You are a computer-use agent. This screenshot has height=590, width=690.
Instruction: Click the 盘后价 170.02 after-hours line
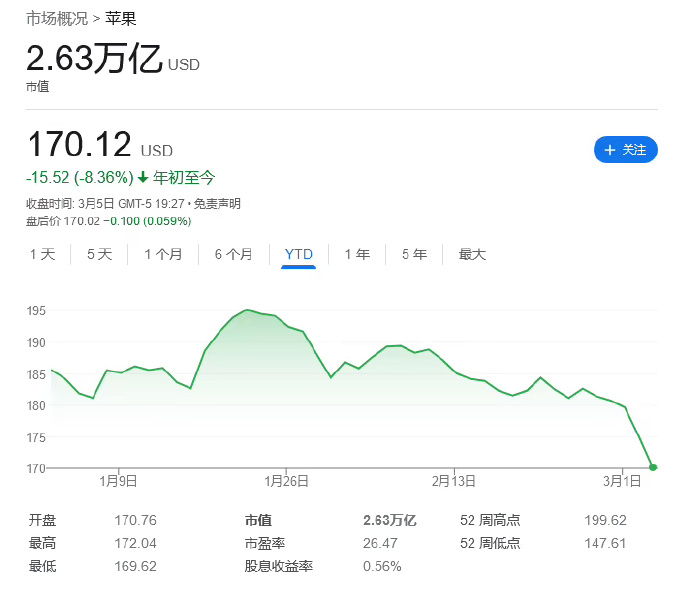point(109,221)
